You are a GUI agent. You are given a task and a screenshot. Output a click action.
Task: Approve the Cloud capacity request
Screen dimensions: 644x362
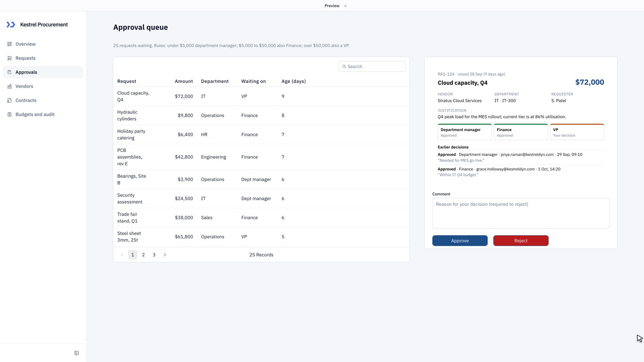pos(460,241)
